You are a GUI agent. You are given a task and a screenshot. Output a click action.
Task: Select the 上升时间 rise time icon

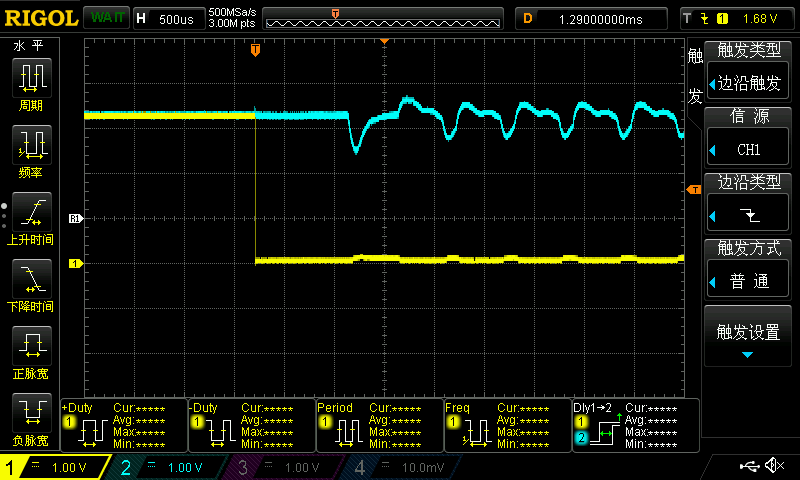click(32, 212)
